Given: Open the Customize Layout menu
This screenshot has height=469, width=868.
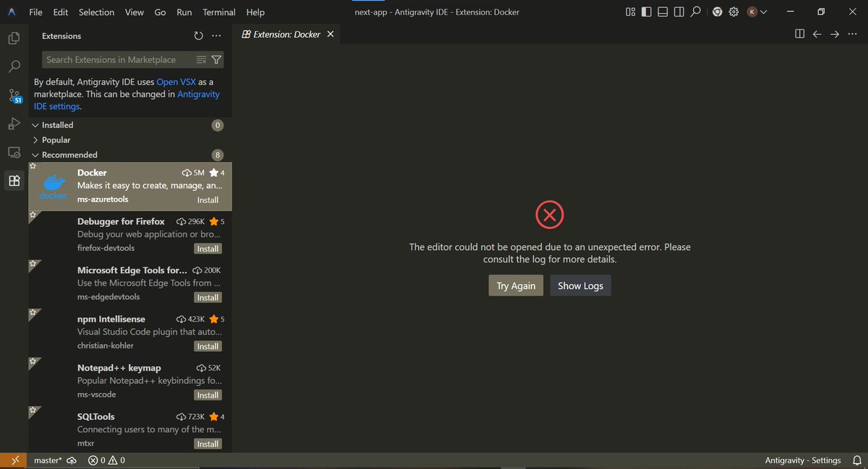Looking at the screenshot, I should coord(631,12).
